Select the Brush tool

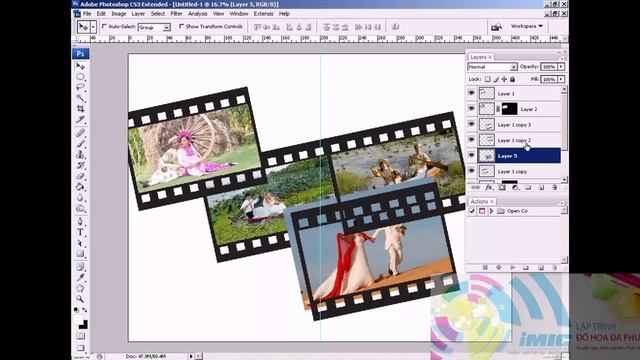pyautogui.click(x=80, y=143)
